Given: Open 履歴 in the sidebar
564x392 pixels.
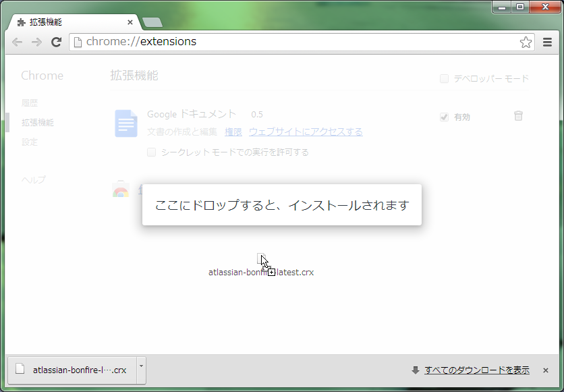Looking at the screenshot, I should pyautogui.click(x=30, y=103).
